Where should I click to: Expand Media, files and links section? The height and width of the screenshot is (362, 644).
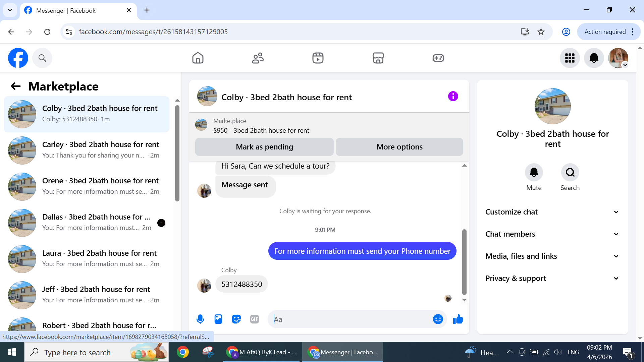[x=552, y=256]
